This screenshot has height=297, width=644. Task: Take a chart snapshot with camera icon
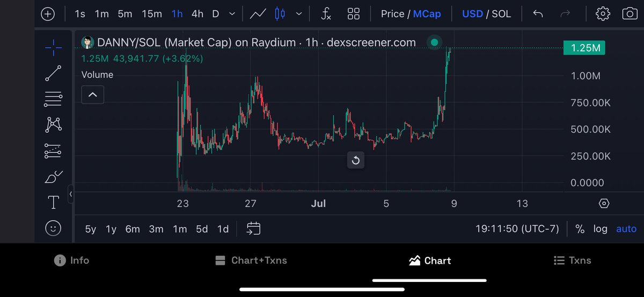point(630,14)
